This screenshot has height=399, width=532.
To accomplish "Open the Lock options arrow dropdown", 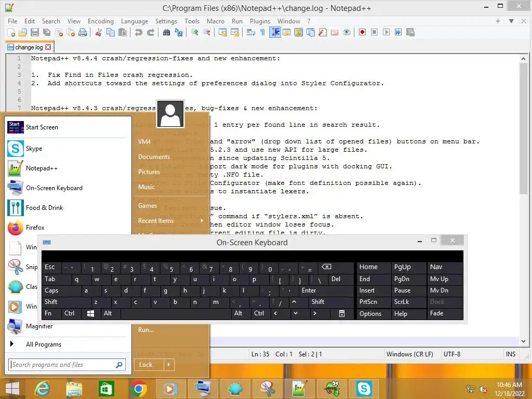I will coord(169,365).
